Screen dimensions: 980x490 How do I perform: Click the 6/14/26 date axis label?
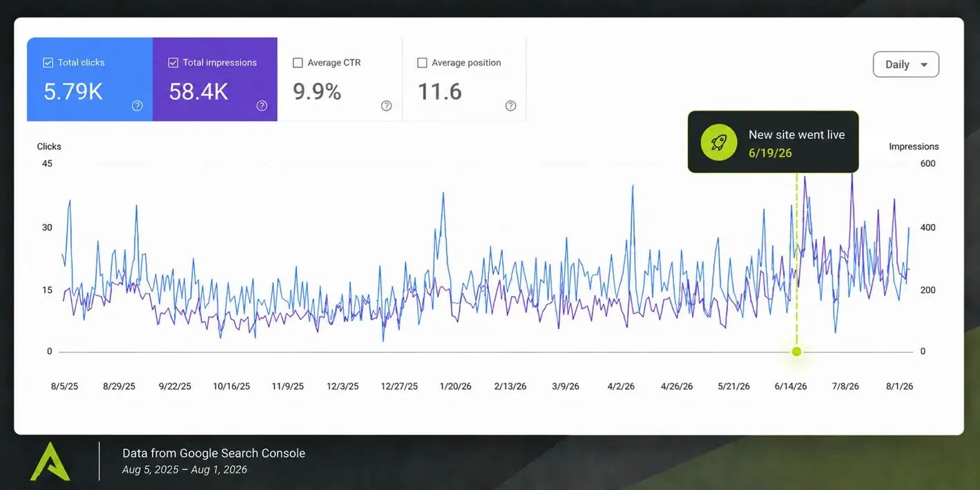point(790,386)
